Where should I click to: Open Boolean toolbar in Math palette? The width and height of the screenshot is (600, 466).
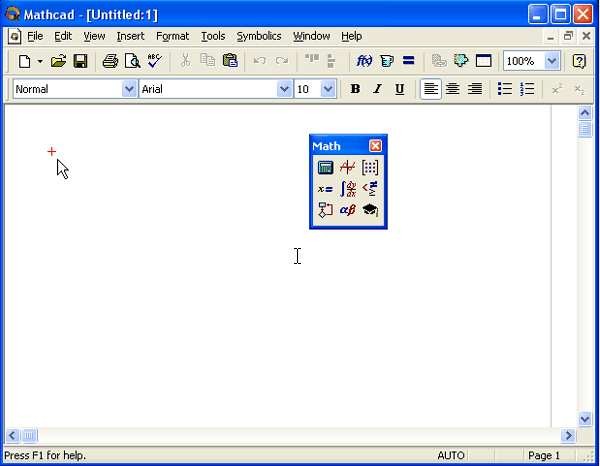click(x=370, y=189)
